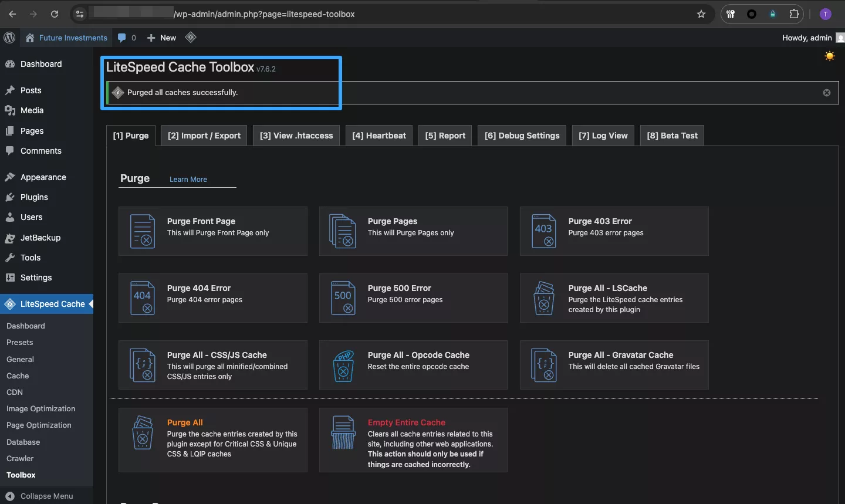Open the Learn More link beside Purge
The height and width of the screenshot is (504, 845).
click(x=188, y=180)
